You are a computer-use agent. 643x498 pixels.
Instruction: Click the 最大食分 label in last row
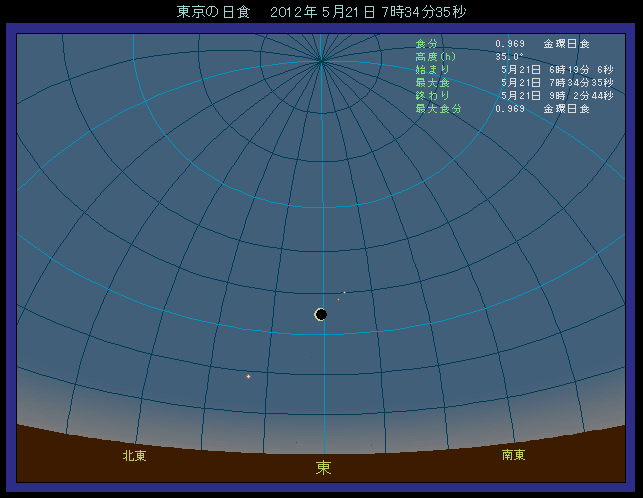(x=438, y=108)
